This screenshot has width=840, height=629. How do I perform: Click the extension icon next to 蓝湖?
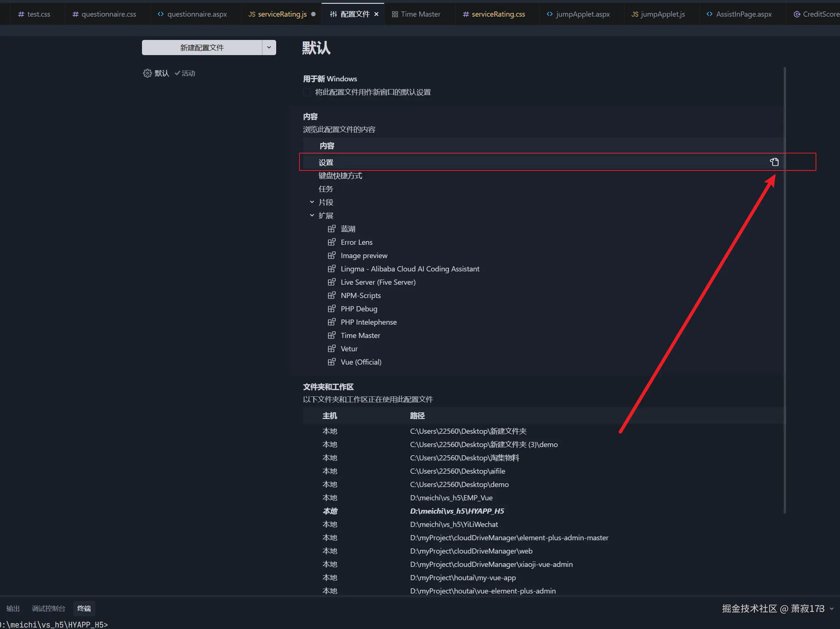point(332,229)
